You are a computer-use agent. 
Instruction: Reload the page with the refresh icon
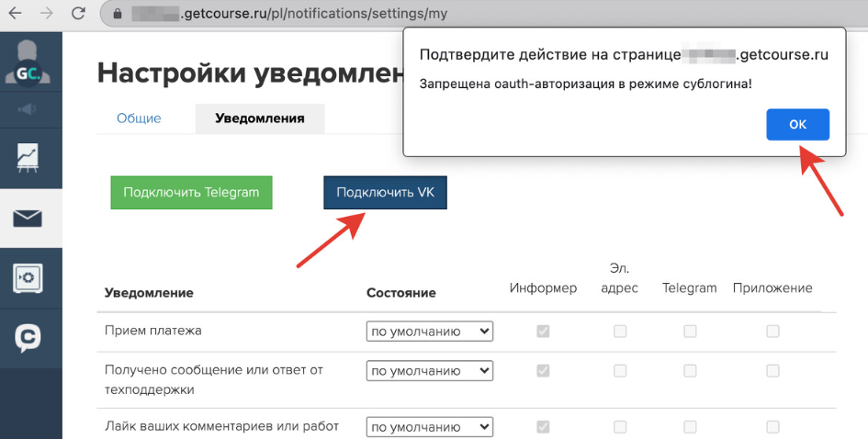coord(78,14)
